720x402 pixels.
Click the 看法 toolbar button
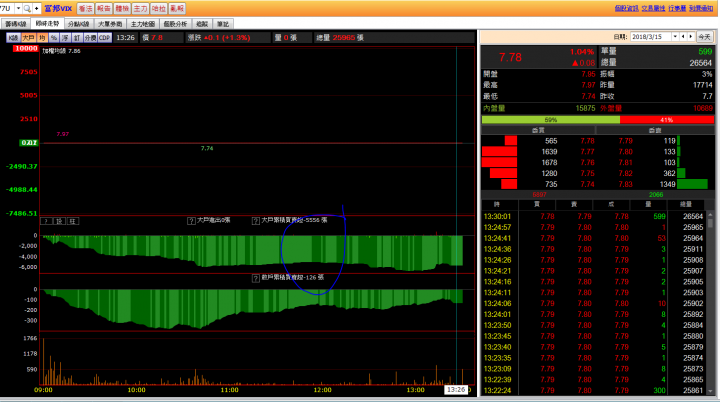[x=85, y=8]
